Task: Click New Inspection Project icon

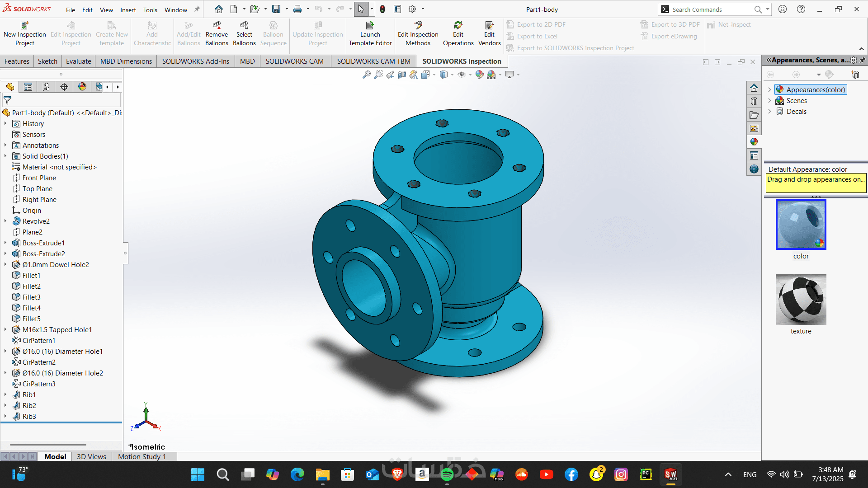Action: point(24,26)
